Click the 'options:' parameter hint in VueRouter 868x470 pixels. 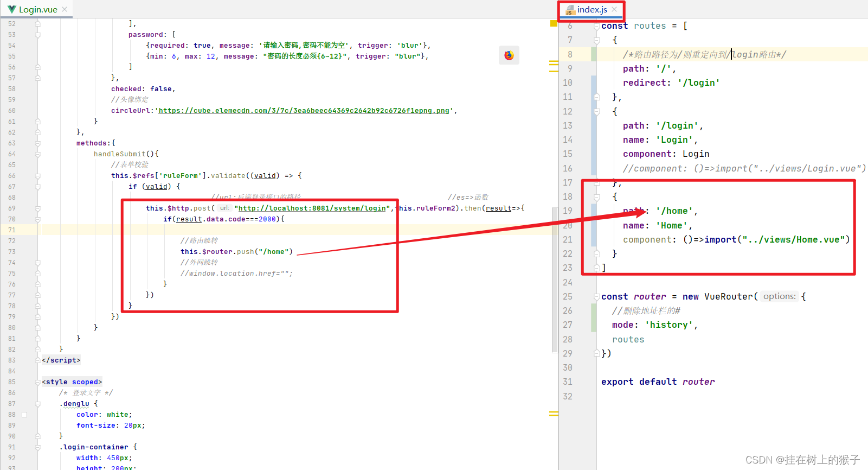[780, 296]
